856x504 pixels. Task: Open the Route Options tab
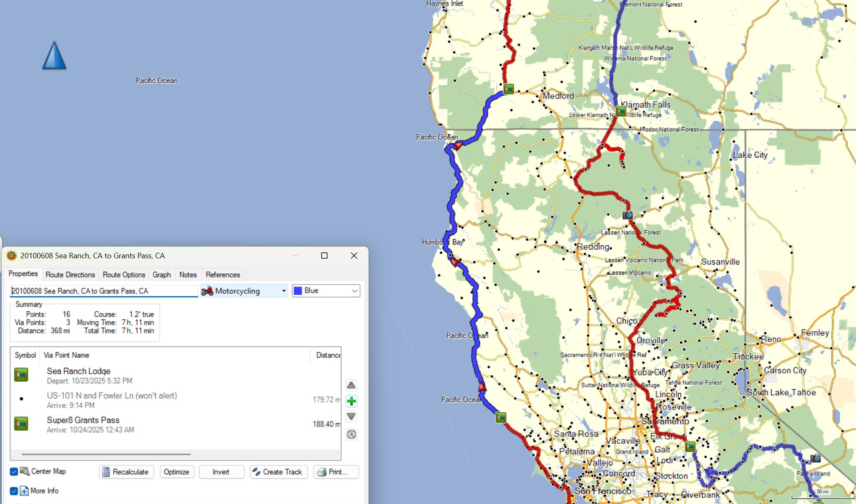(x=124, y=275)
